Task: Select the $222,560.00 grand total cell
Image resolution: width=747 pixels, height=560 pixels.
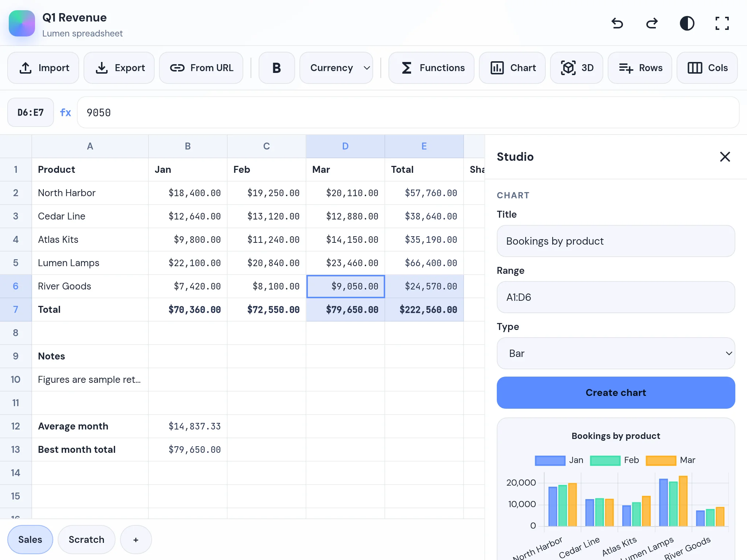Action: (424, 310)
